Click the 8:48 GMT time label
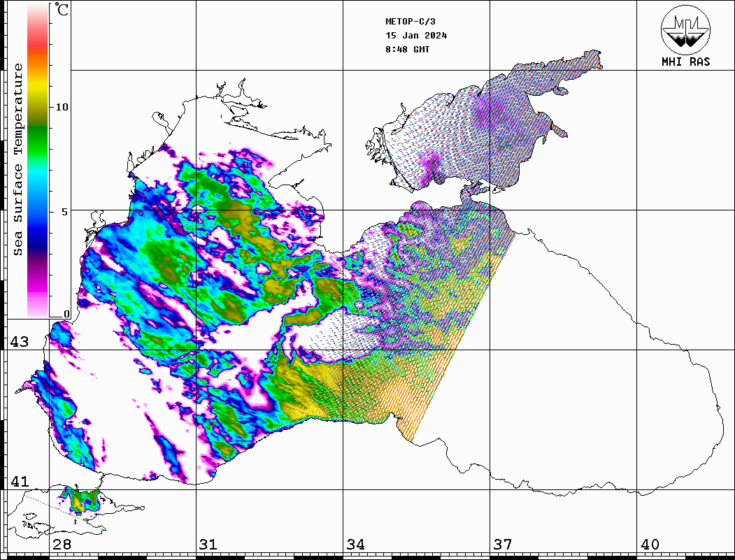This screenshot has width=735, height=560. click(408, 50)
